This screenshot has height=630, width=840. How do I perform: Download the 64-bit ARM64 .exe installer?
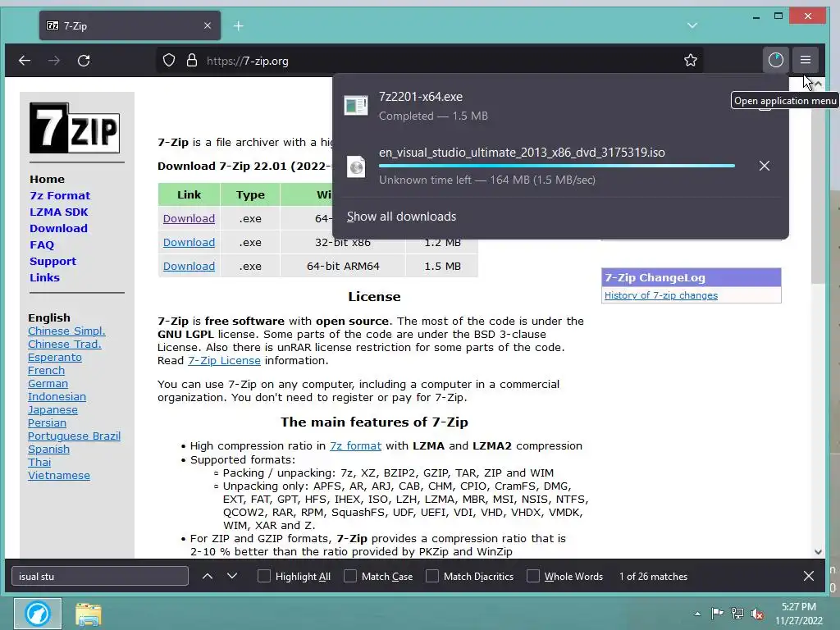(x=189, y=267)
